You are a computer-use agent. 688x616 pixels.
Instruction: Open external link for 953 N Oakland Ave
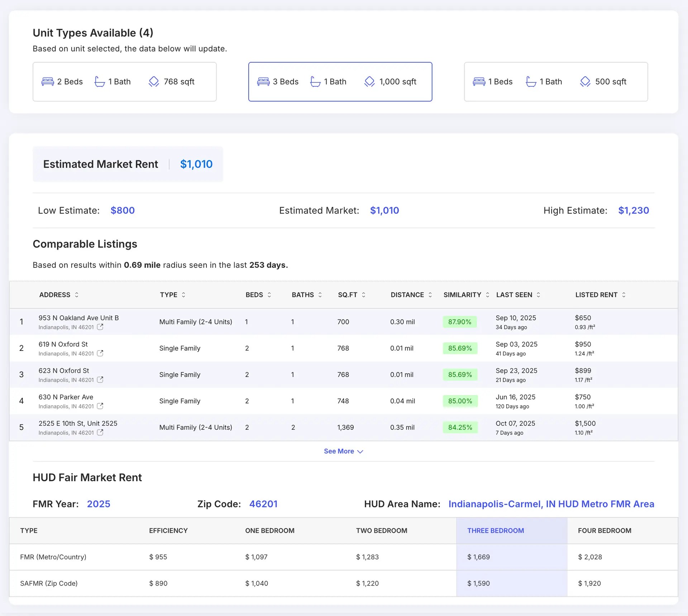pyautogui.click(x=100, y=327)
